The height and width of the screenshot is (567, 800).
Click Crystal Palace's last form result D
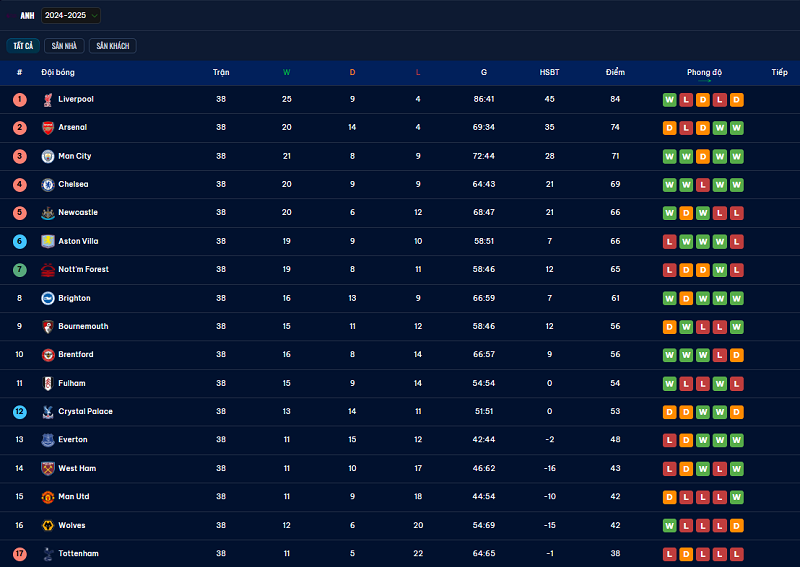pos(737,412)
